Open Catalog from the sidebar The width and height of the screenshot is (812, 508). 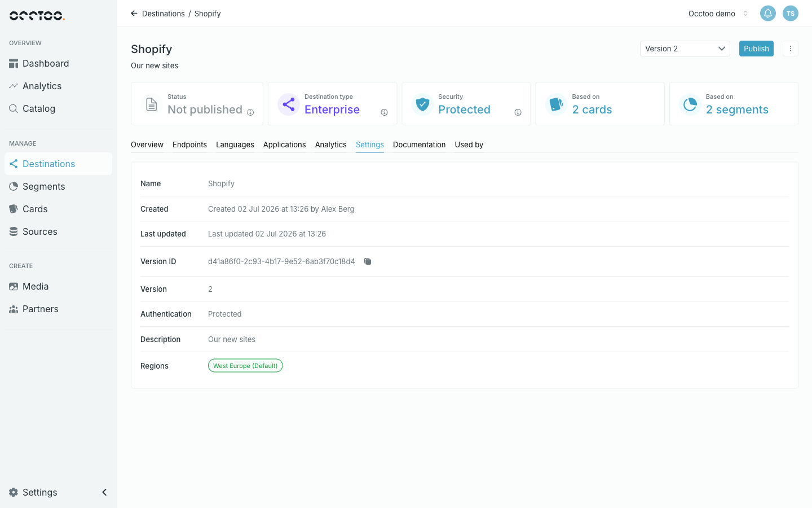59,109
